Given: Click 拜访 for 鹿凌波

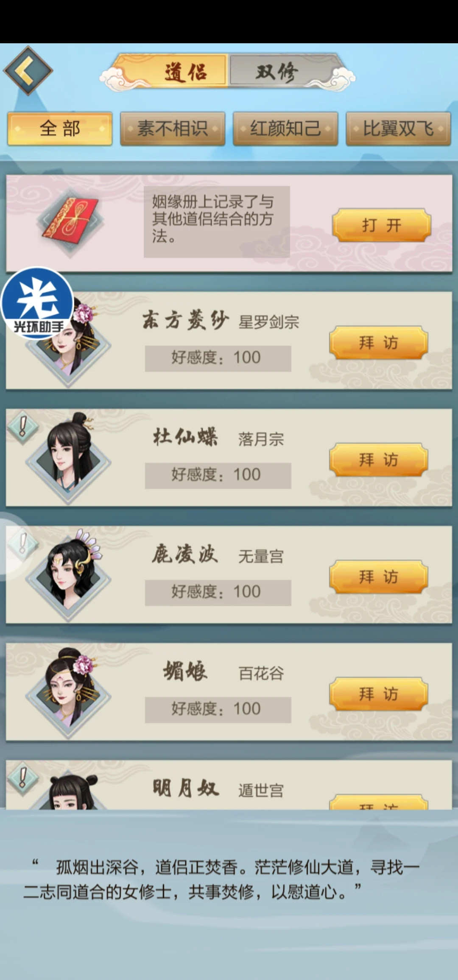Looking at the screenshot, I should (379, 577).
